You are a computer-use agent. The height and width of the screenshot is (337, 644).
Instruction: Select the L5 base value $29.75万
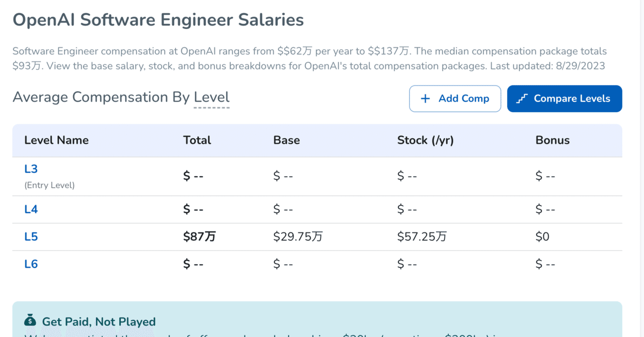pos(298,236)
